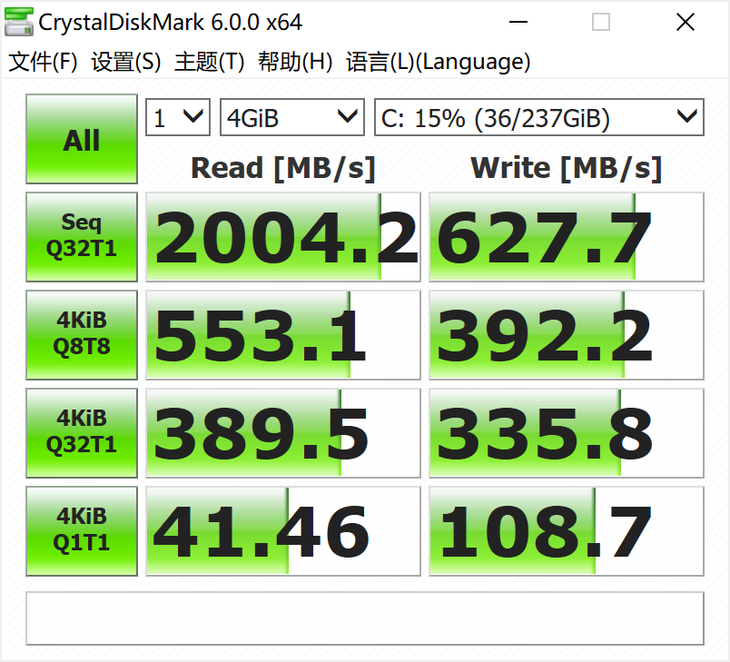
Task: Expand the 4GiB test size dropdown
Action: [x=291, y=118]
